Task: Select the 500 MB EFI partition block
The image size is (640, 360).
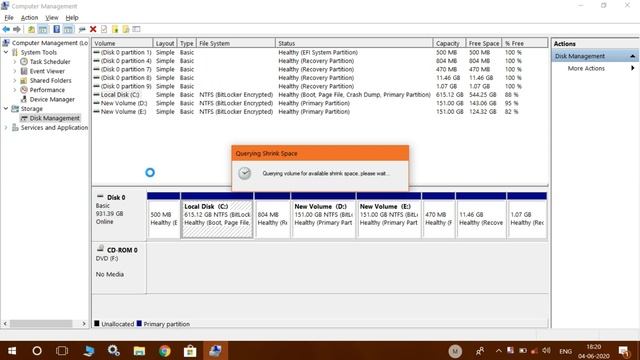Action: pyautogui.click(x=163, y=215)
